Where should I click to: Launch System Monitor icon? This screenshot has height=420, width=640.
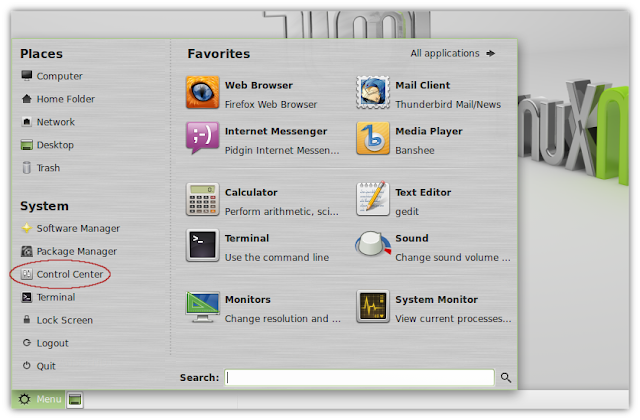click(373, 307)
